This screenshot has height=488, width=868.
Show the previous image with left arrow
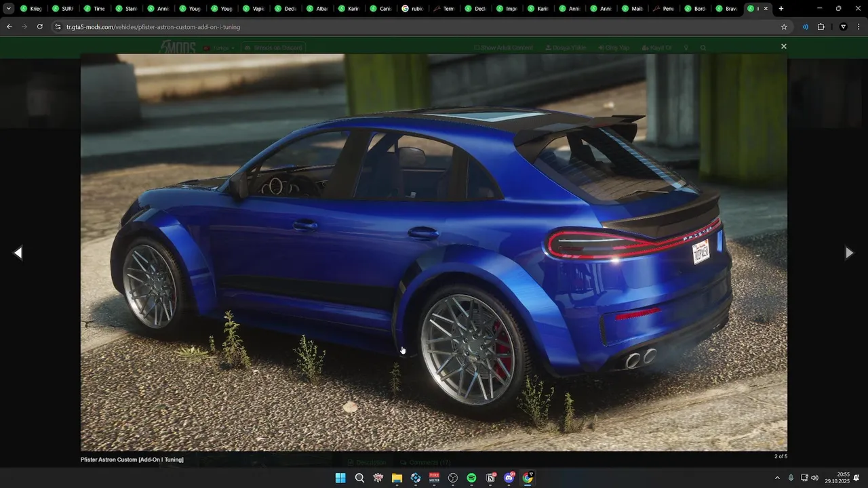[18, 253]
